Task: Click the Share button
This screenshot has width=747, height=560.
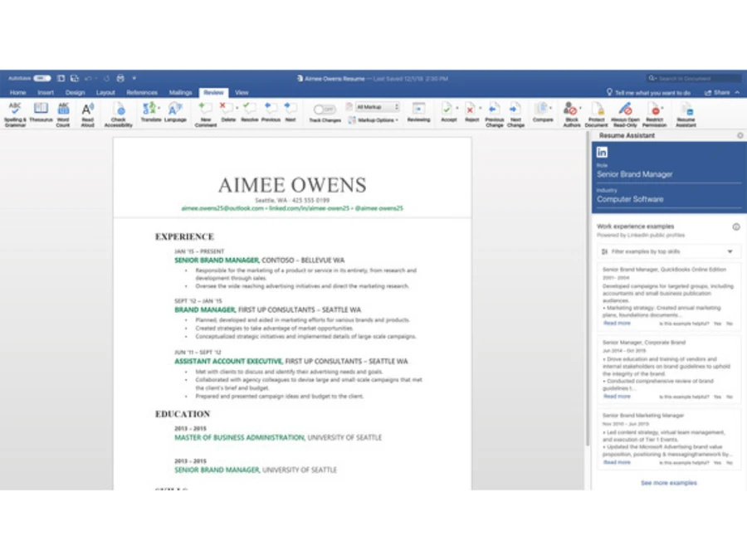Action: tap(717, 92)
